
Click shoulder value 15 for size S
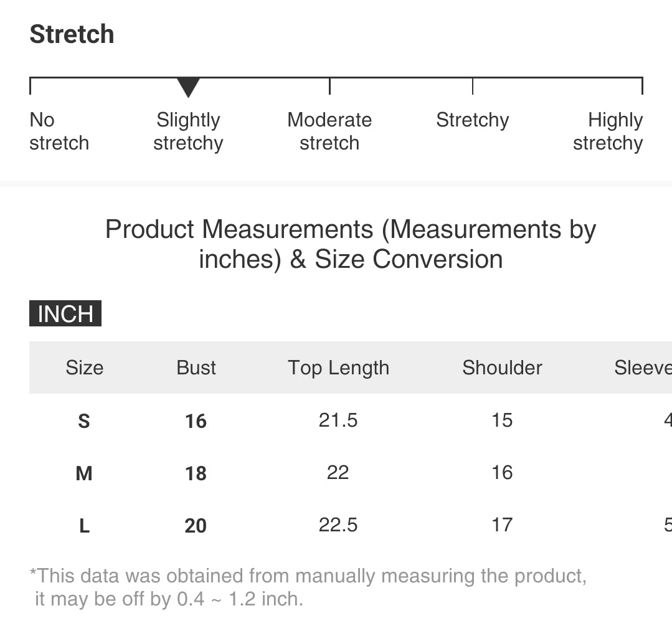(502, 420)
